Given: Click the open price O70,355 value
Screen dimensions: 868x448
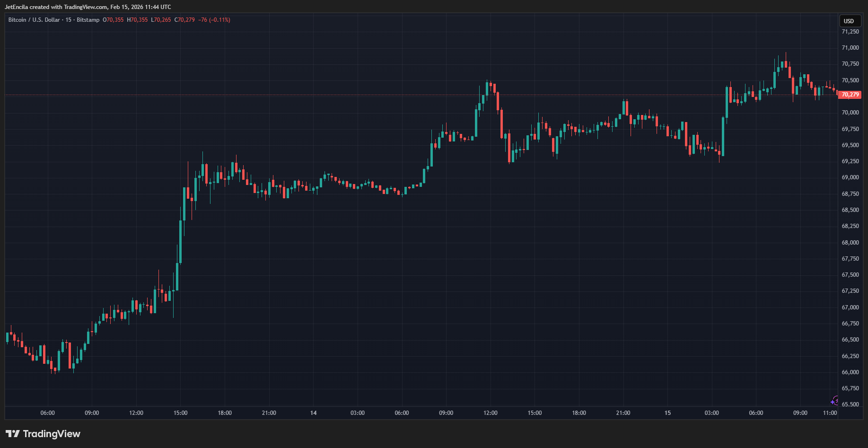Looking at the screenshot, I should (x=113, y=20).
